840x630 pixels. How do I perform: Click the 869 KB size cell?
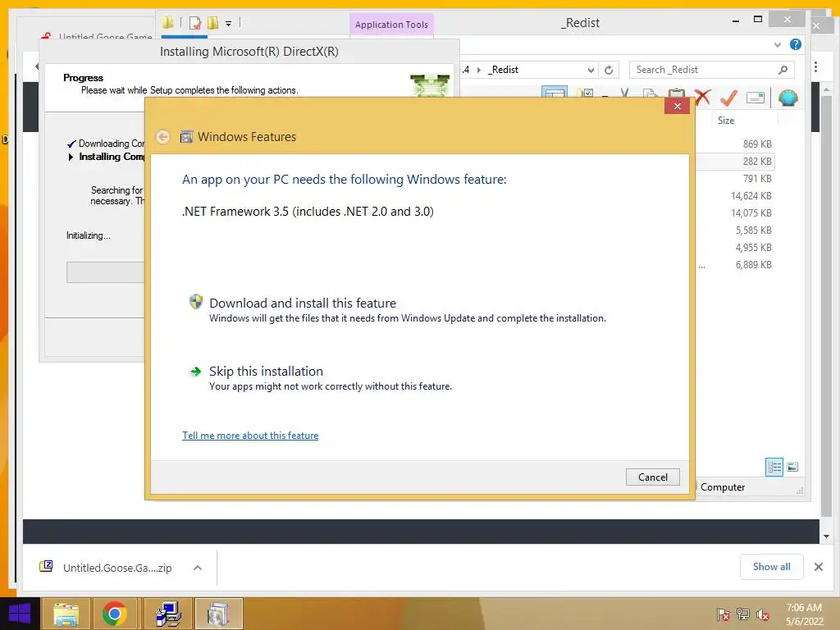tap(757, 144)
